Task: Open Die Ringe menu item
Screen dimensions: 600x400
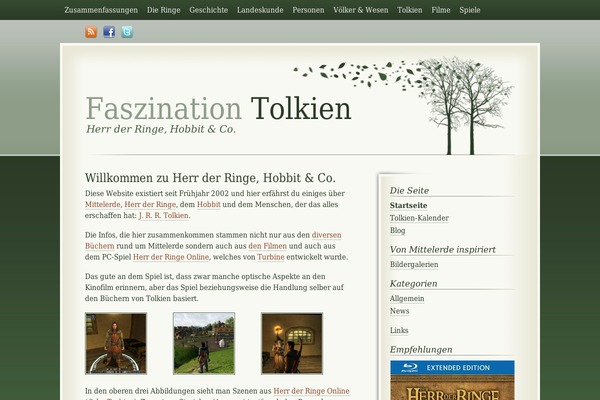Action: (163, 10)
